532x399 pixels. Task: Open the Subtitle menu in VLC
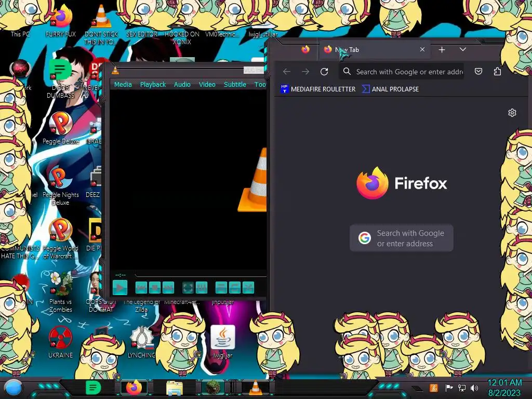point(235,85)
